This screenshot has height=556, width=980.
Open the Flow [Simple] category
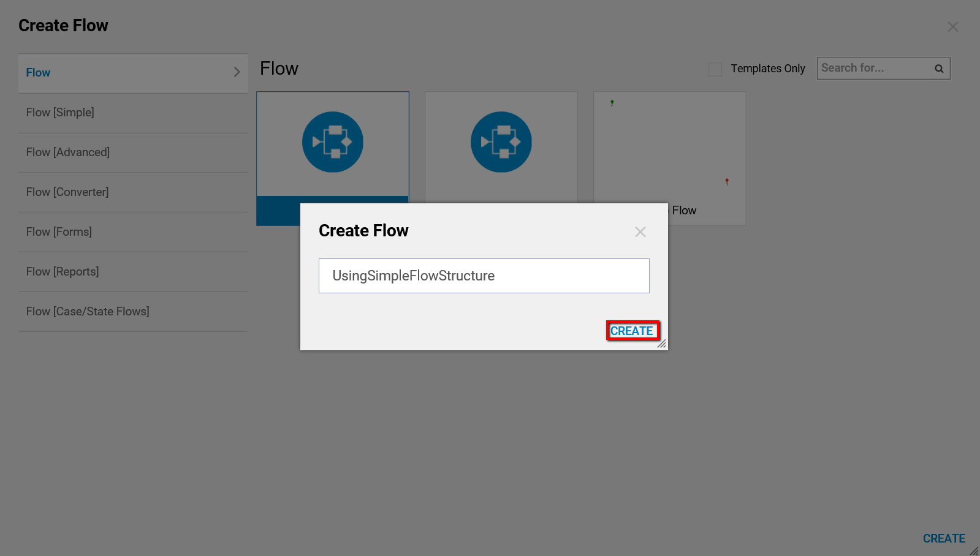[133, 113]
